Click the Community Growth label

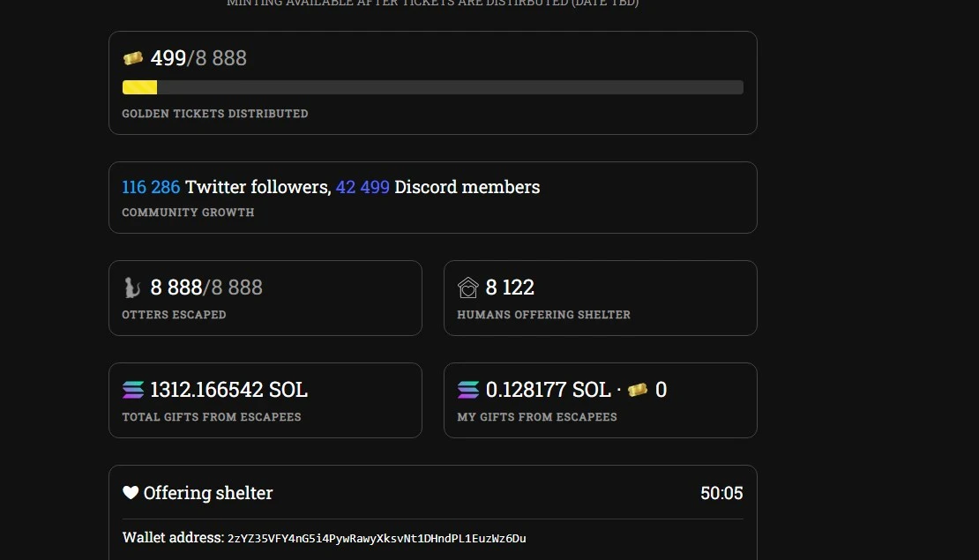click(x=188, y=213)
